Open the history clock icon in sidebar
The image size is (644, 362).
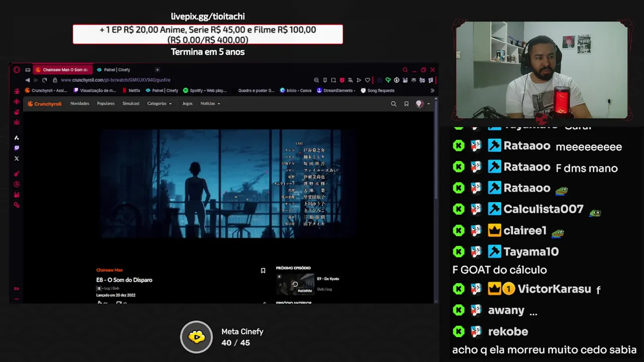coord(17,184)
